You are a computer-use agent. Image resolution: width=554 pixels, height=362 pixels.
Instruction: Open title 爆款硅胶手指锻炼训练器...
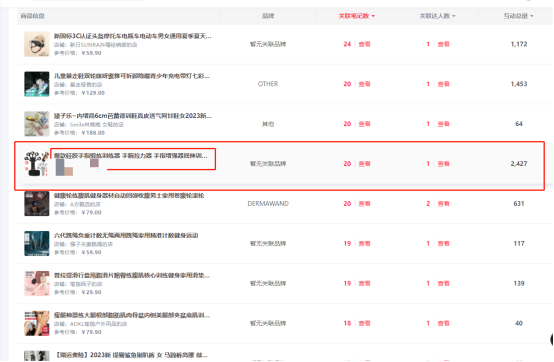131,156
